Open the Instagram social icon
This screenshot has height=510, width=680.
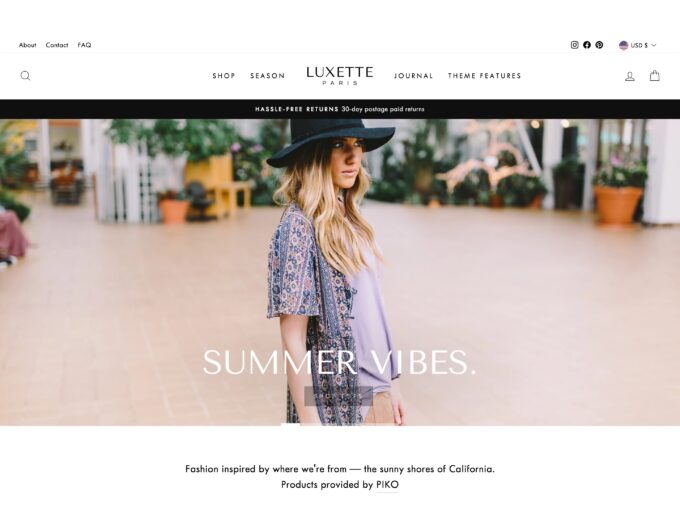[x=575, y=45]
